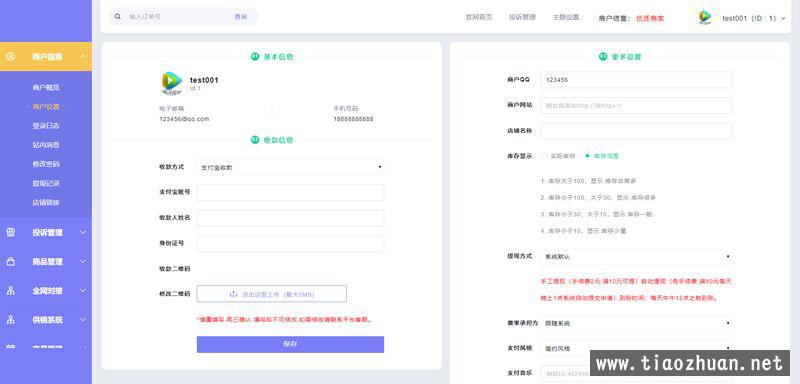Open the 提现方式 dropdown
This screenshot has width=800, height=384.
(x=636, y=257)
